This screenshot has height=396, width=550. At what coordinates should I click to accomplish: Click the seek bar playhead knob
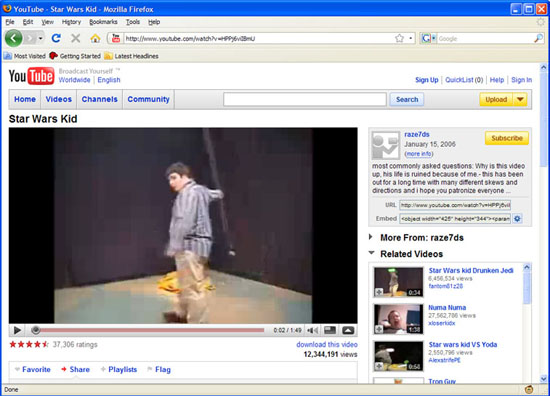point(35,330)
